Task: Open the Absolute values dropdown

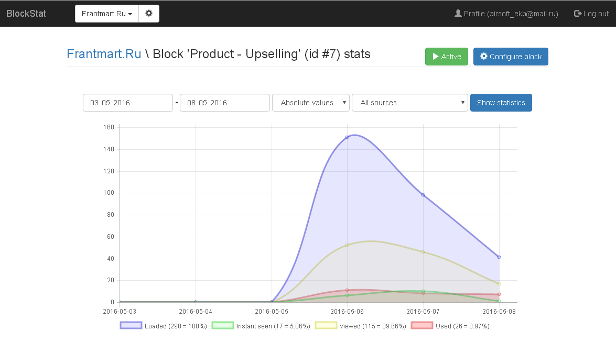Action: click(311, 103)
